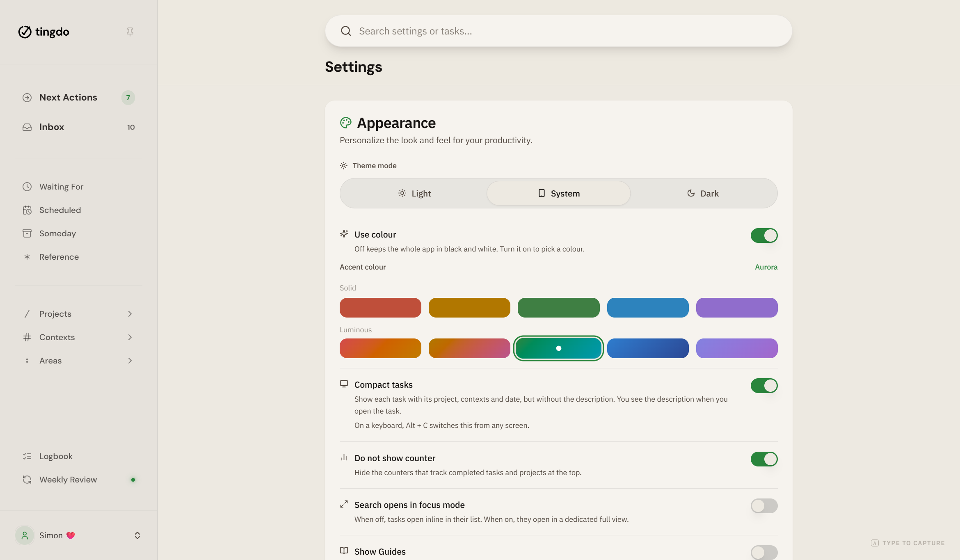960x560 pixels.
Task: Open the Simon account switcher arrows
Action: (137, 535)
